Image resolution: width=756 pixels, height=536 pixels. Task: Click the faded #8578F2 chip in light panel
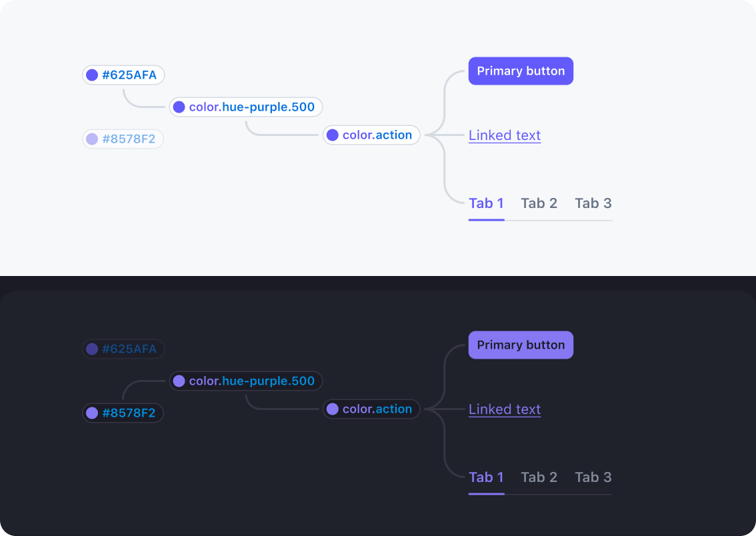tap(123, 139)
